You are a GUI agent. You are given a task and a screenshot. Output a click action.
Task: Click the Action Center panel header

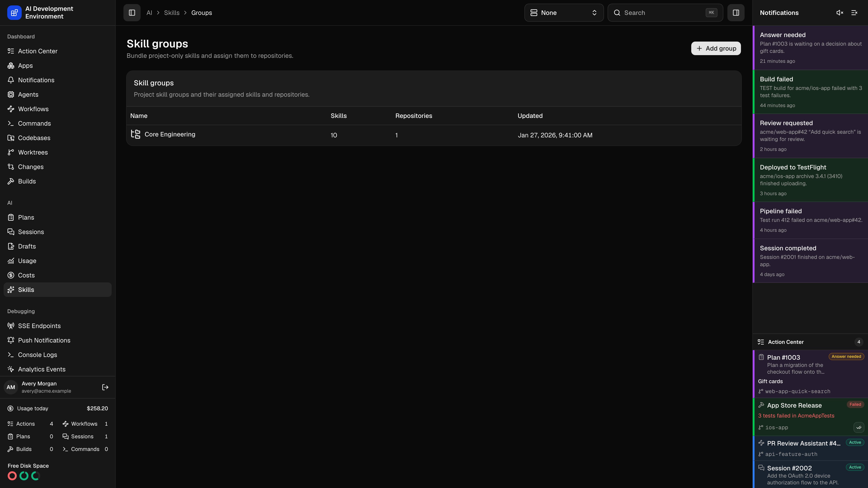[x=810, y=342]
